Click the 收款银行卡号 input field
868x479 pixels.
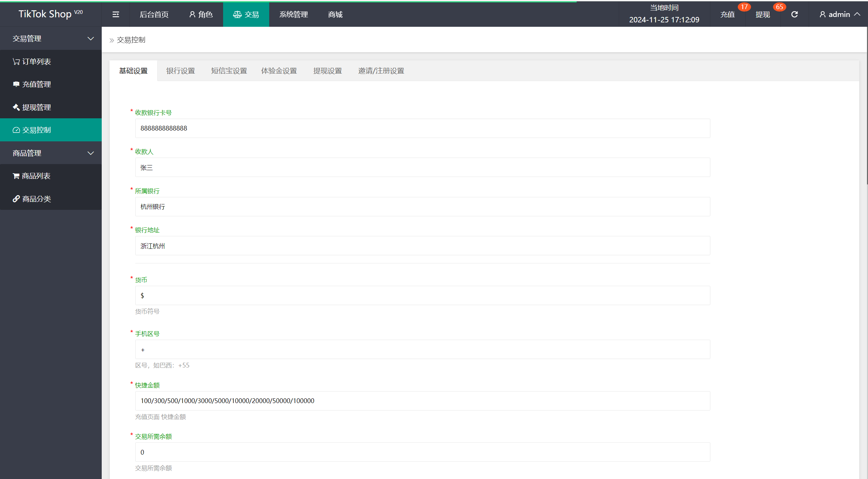[421, 128]
